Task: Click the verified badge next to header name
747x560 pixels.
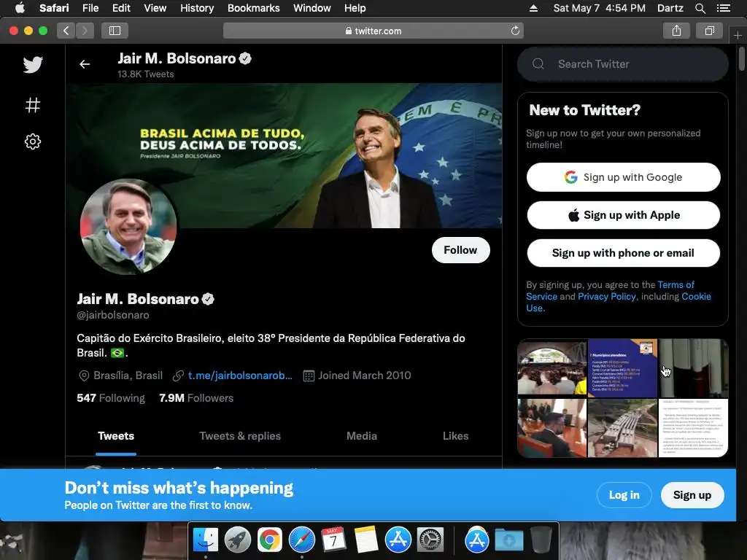Action: pyautogui.click(x=245, y=58)
